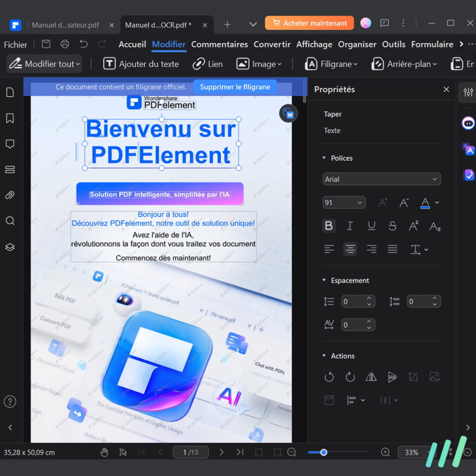Decrease the font size with the A-minus icon

tap(404, 203)
